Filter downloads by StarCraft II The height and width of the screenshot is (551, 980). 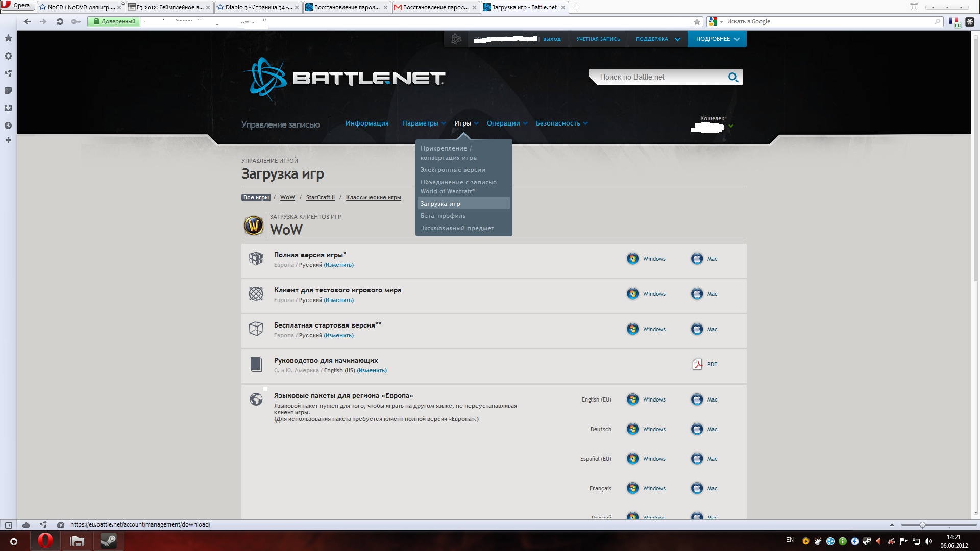point(321,197)
